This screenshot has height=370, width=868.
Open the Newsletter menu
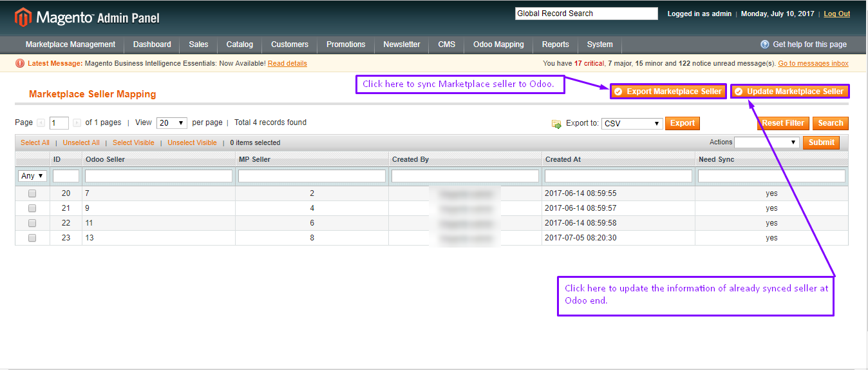click(x=402, y=44)
